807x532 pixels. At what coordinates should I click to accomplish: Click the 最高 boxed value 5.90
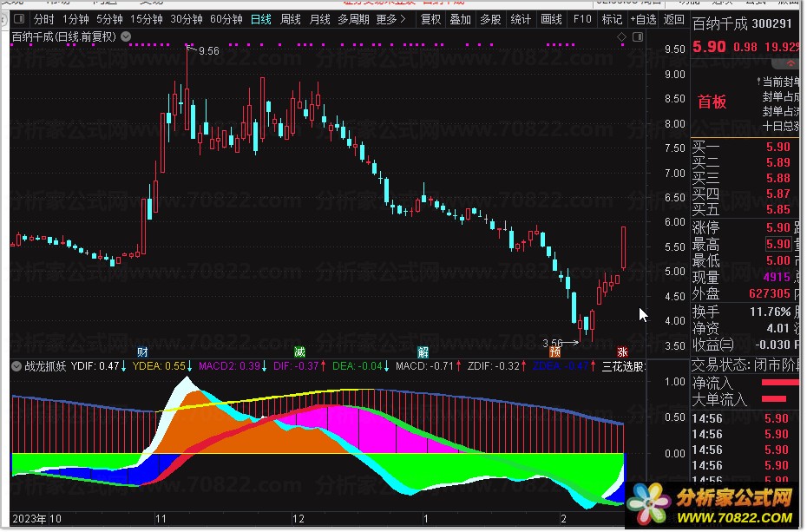pos(777,244)
